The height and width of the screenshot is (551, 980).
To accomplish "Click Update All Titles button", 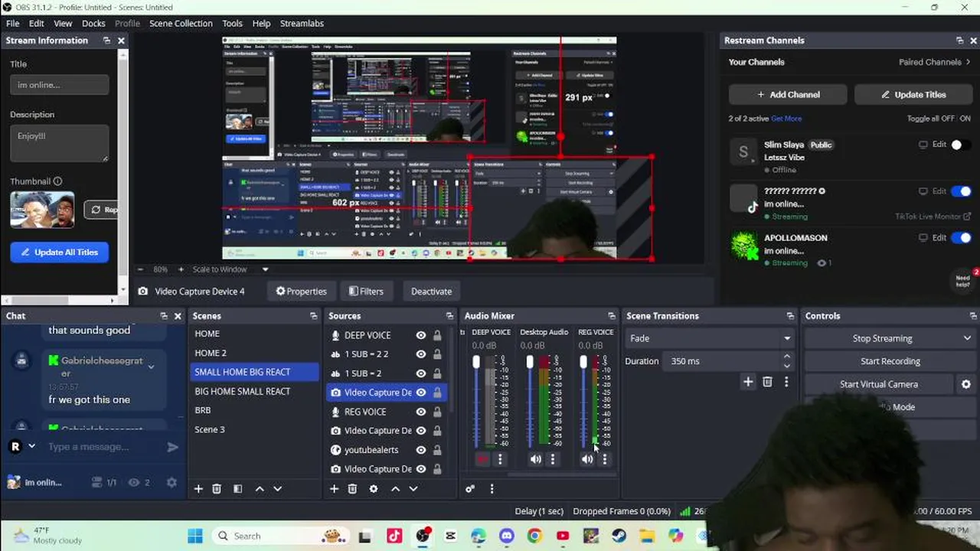I will pos(60,252).
